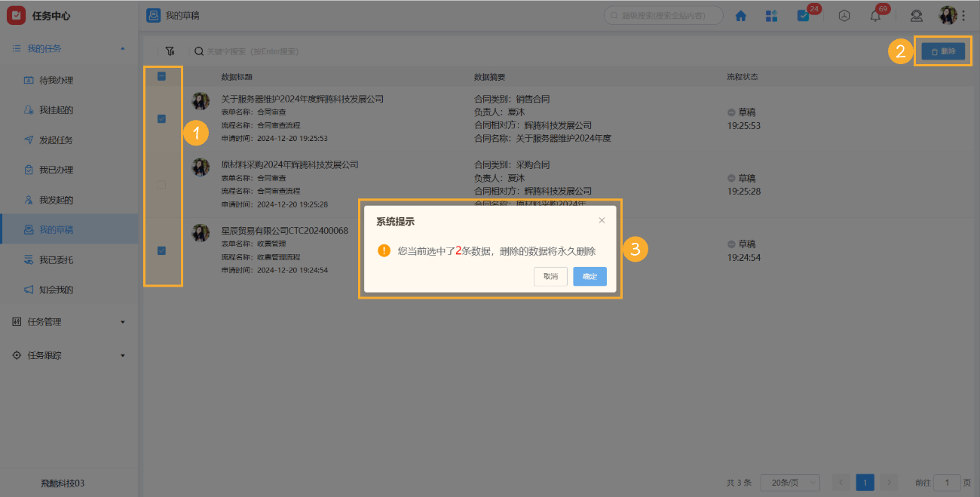Click the filter icon above the list
The width and height of the screenshot is (980, 497).
170,51
